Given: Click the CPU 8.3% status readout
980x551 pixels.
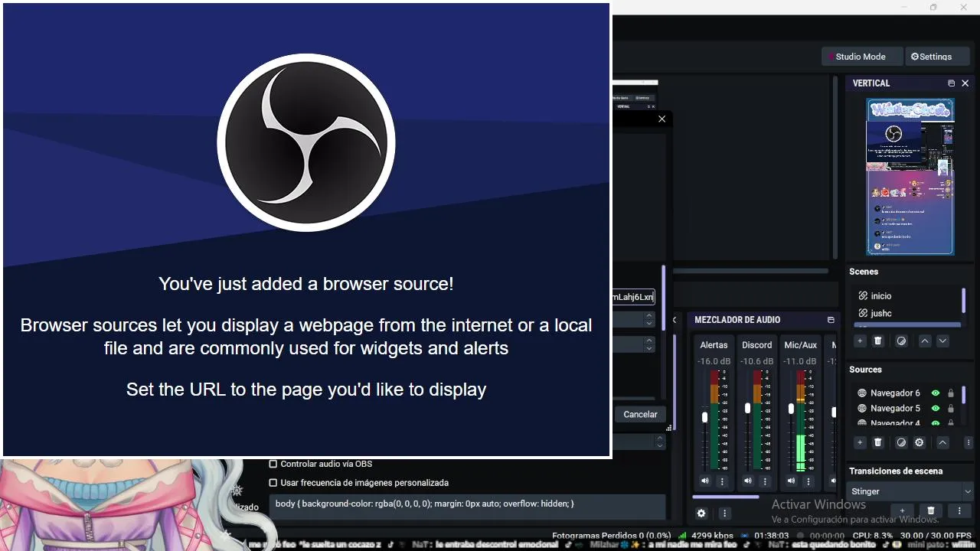Looking at the screenshot, I should tap(872, 536).
